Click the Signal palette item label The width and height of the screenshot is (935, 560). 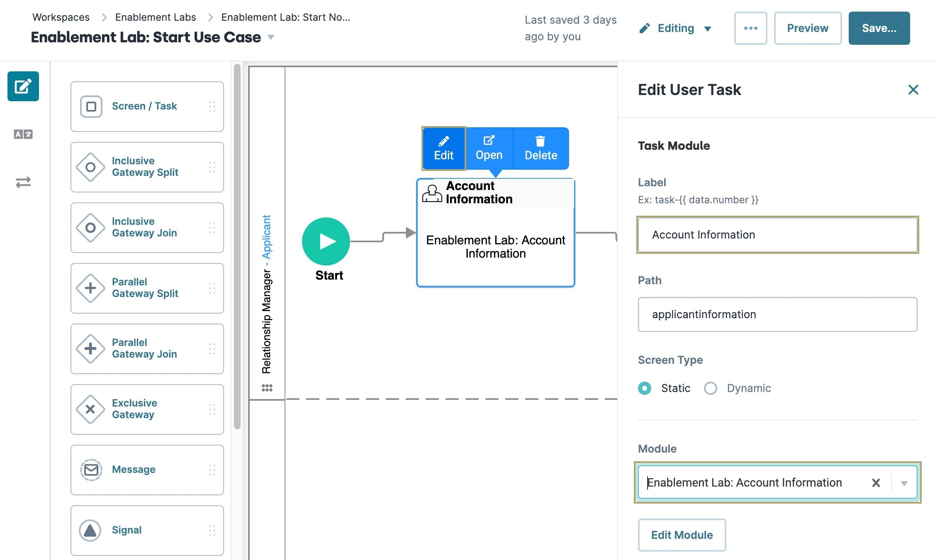tap(127, 530)
